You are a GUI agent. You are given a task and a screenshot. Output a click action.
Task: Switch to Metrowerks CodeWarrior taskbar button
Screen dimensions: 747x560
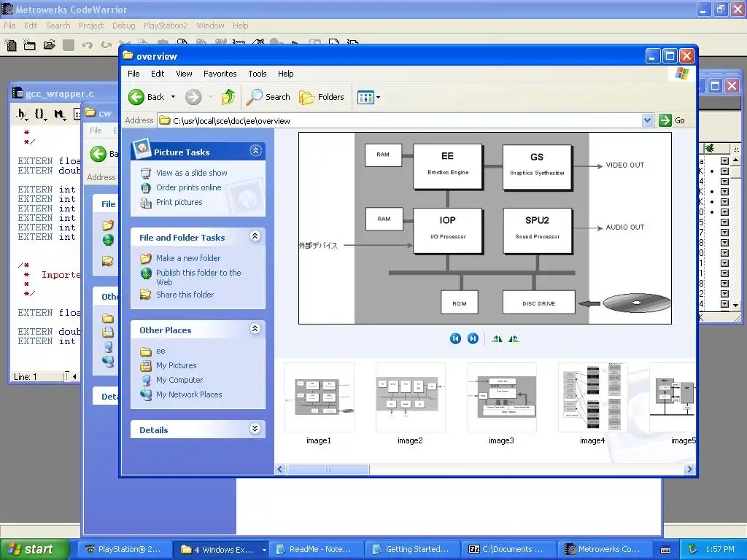(x=604, y=550)
